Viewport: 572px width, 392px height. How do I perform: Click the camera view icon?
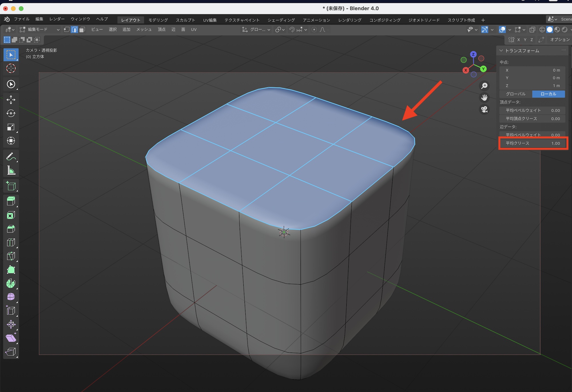point(484,109)
